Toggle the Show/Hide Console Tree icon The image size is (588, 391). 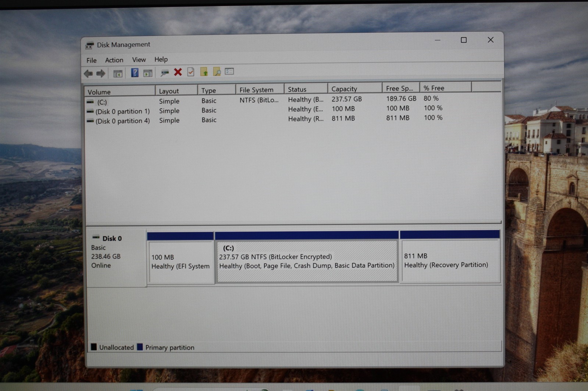pyautogui.click(x=118, y=73)
